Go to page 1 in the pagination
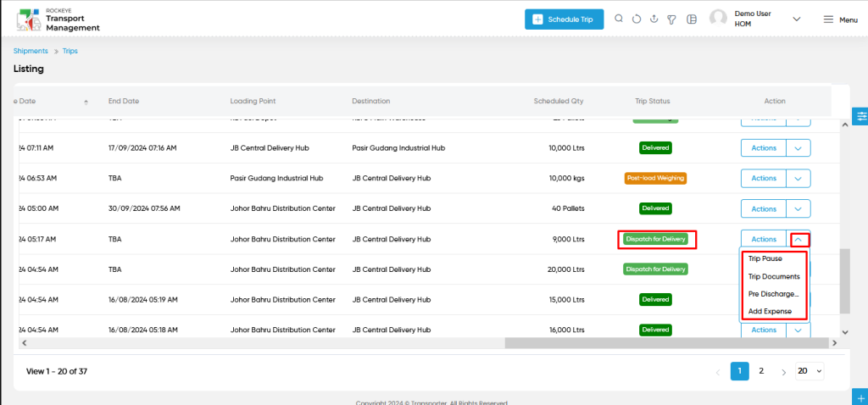The height and width of the screenshot is (405, 868). [739, 371]
